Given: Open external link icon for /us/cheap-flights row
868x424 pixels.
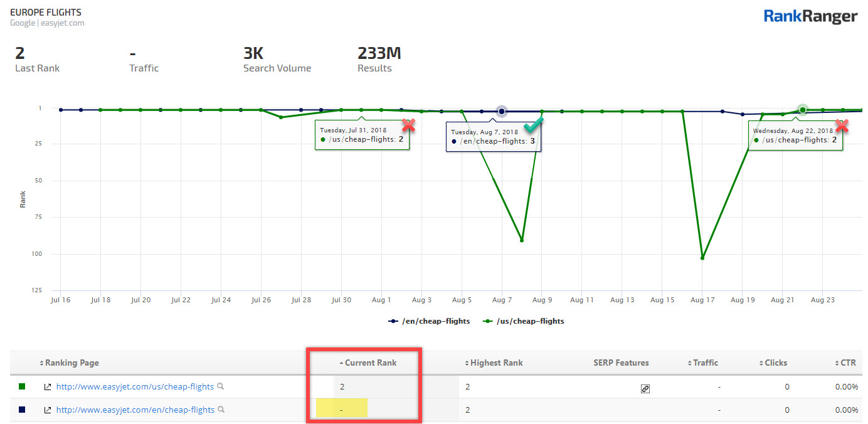Looking at the screenshot, I should click(47, 387).
